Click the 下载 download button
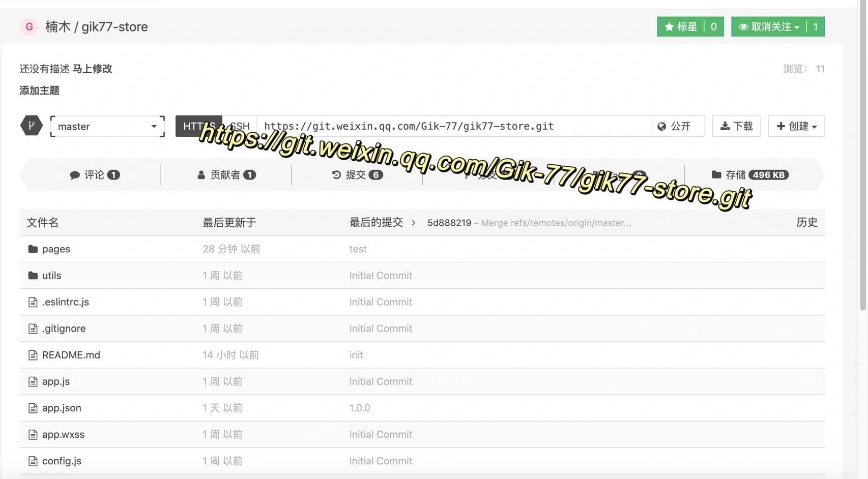The height and width of the screenshot is (479, 868). (736, 126)
